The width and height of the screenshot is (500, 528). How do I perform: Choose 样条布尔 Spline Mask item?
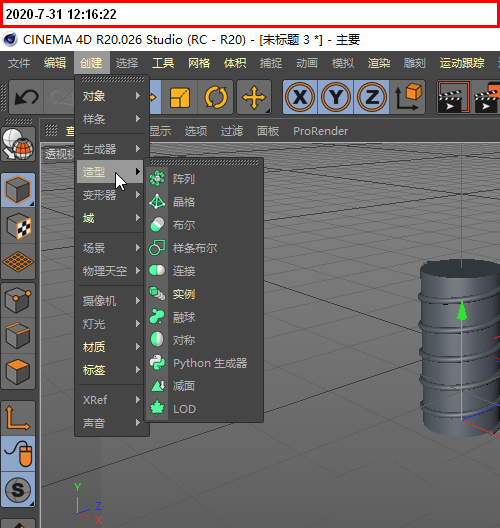point(204,248)
